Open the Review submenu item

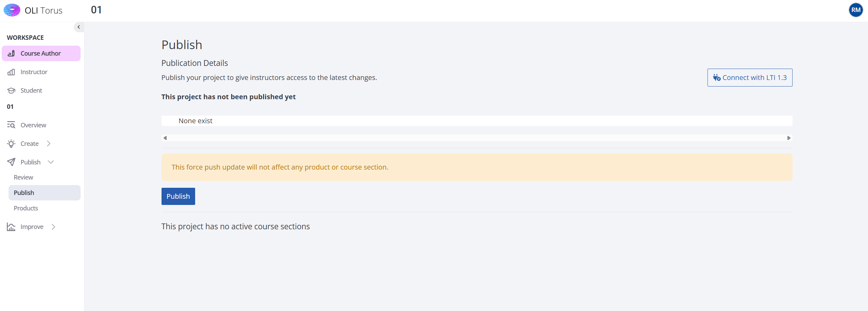23,177
